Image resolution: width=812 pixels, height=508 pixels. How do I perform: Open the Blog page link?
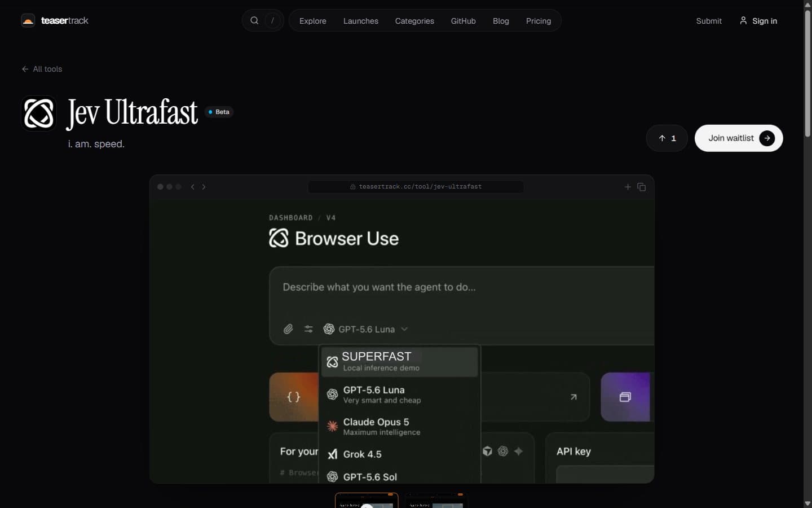tap(501, 21)
